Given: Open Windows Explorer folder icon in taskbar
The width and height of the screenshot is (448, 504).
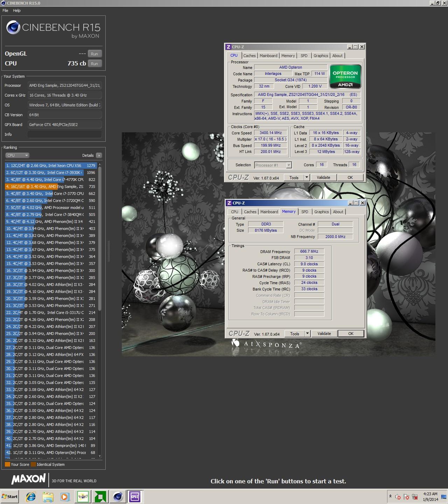Looking at the screenshot, I should click(48, 496).
